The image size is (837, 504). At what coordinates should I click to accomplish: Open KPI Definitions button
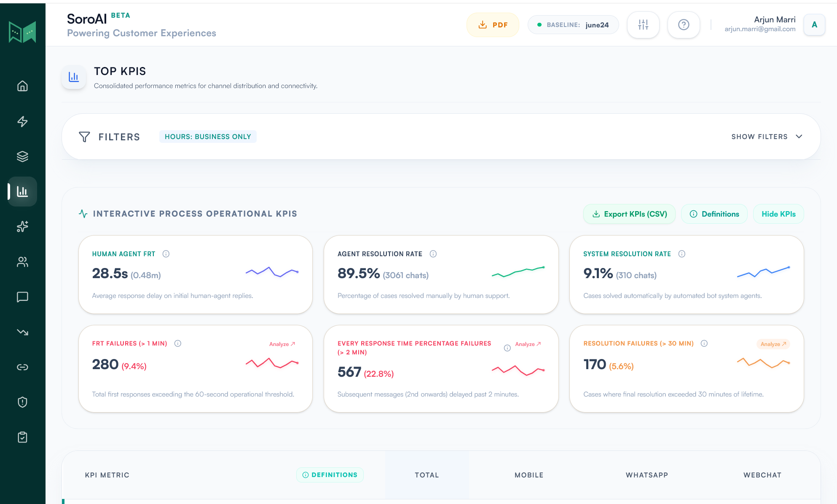coord(714,214)
